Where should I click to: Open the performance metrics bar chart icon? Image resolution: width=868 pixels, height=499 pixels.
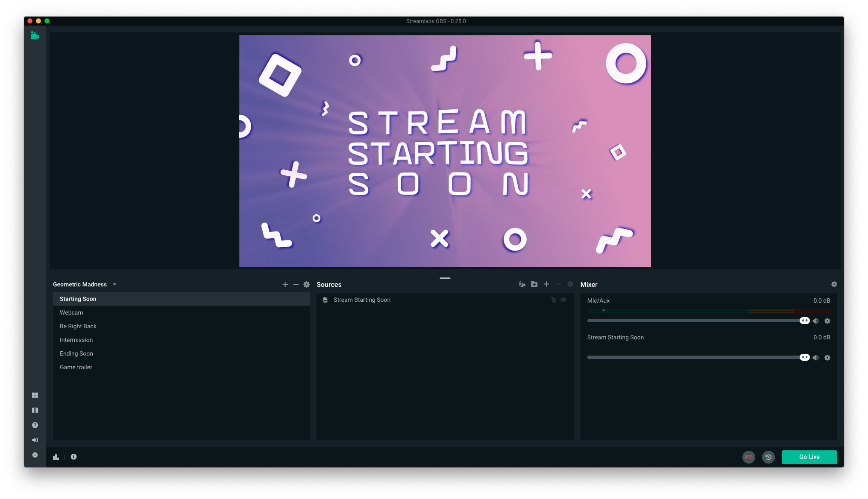(56, 457)
